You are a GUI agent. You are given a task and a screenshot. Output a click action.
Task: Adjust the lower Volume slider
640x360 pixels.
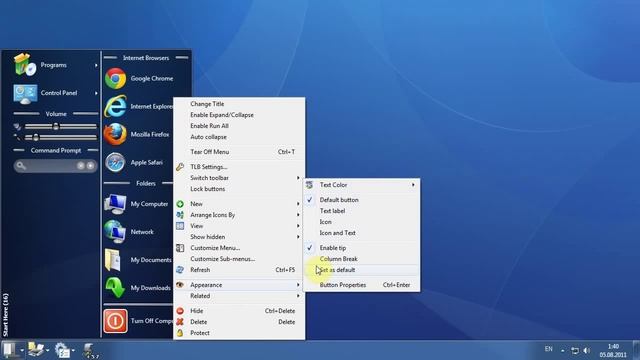click(x=60, y=138)
